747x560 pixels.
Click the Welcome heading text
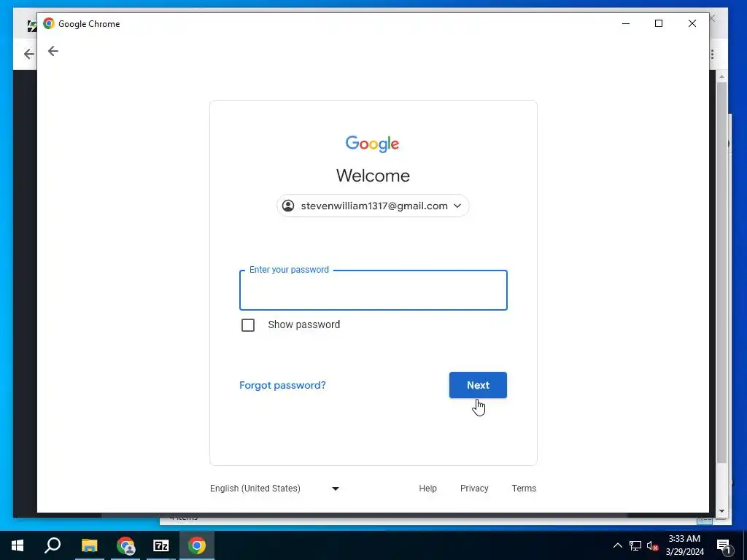pyautogui.click(x=373, y=176)
